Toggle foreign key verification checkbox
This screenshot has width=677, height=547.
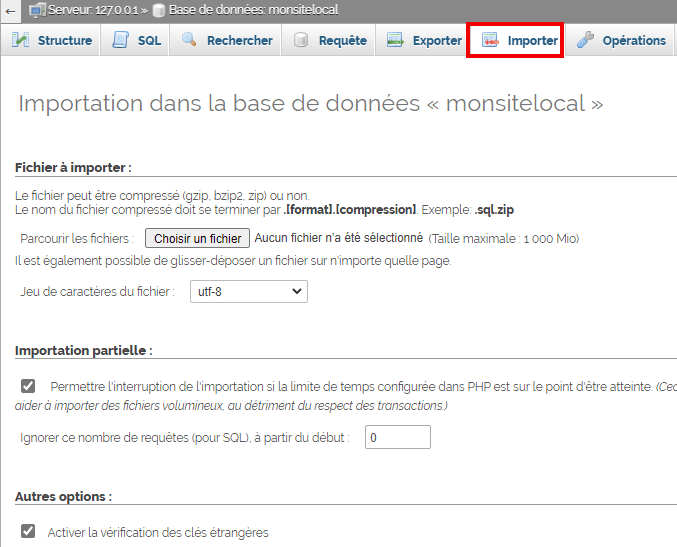click(28, 531)
